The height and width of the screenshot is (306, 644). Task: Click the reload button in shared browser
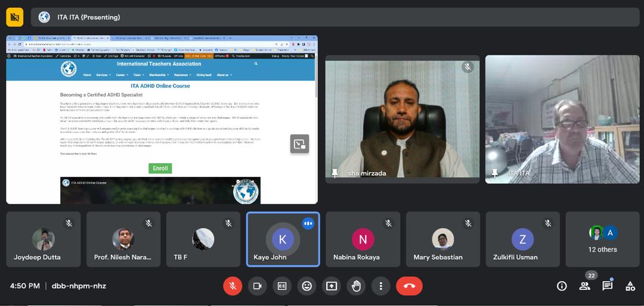(19, 44)
